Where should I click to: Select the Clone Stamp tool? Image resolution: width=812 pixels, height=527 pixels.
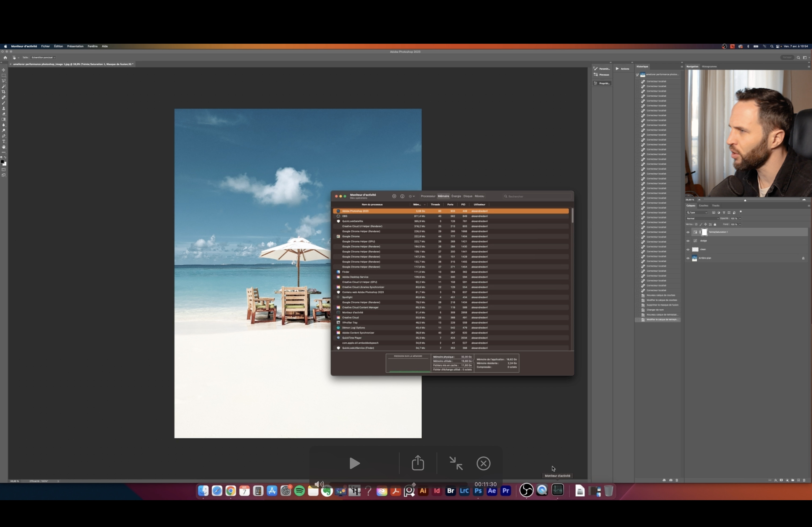[4, 108]
